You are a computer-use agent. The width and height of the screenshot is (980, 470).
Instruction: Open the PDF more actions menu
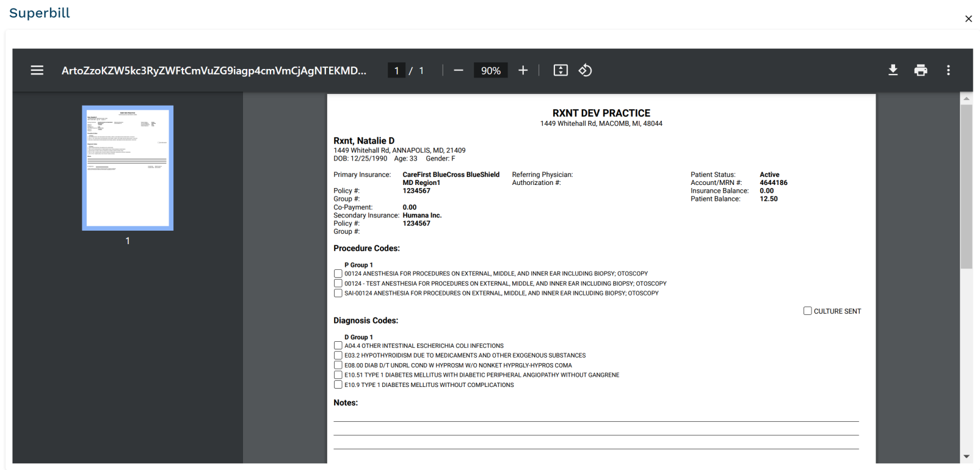coord(948,70)
